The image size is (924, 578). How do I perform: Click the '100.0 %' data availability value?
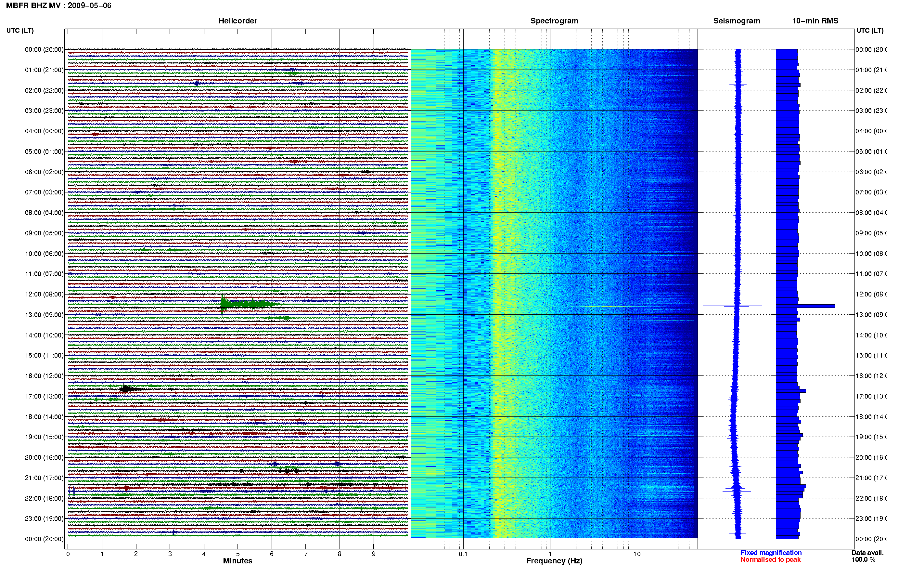863,560
